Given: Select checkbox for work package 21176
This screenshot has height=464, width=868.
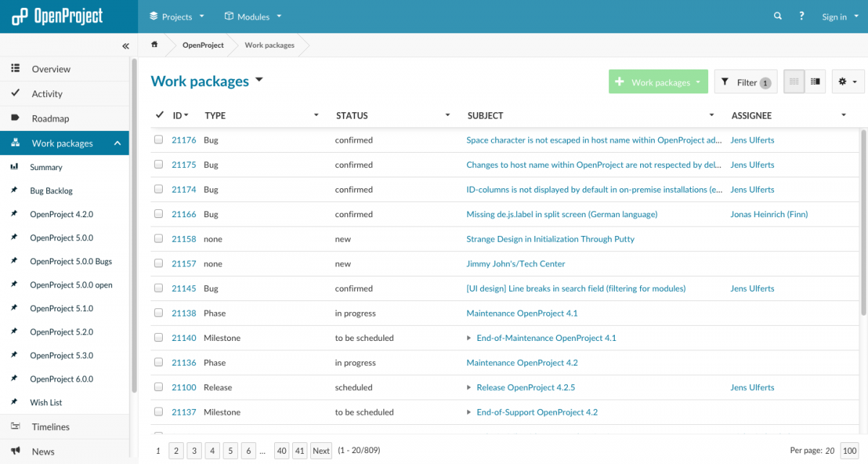Looking at the screenshot, I should coord(158,140).
